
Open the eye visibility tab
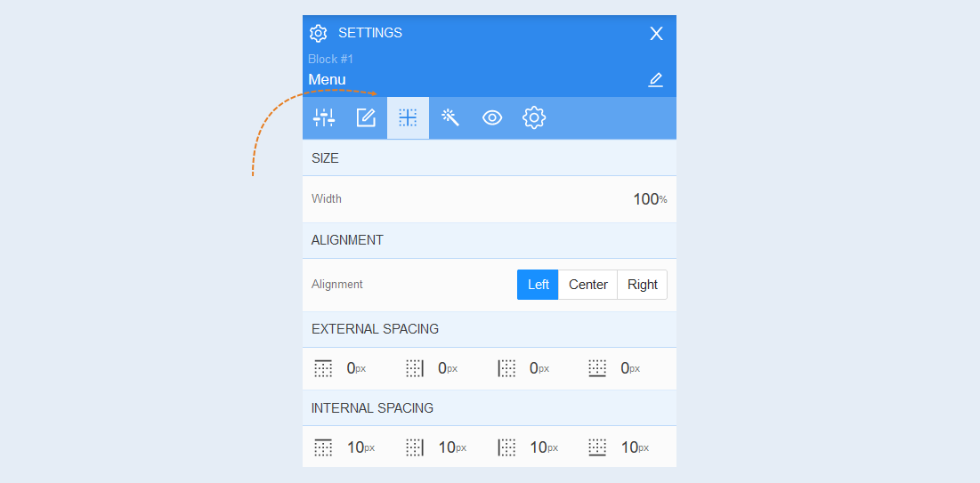[492, 117]
